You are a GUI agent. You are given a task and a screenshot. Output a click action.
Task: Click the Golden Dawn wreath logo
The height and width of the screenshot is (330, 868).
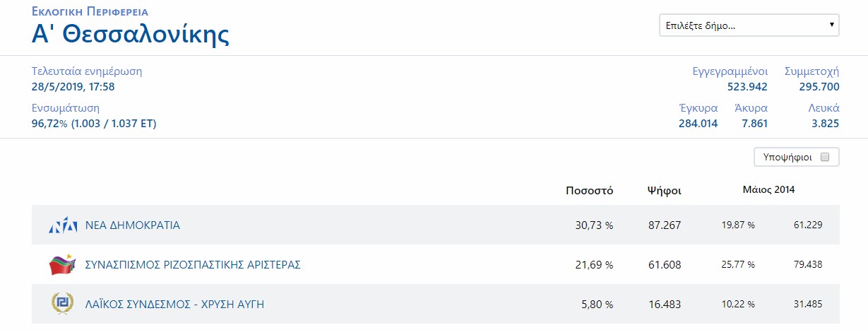click(x=62, y=304)
